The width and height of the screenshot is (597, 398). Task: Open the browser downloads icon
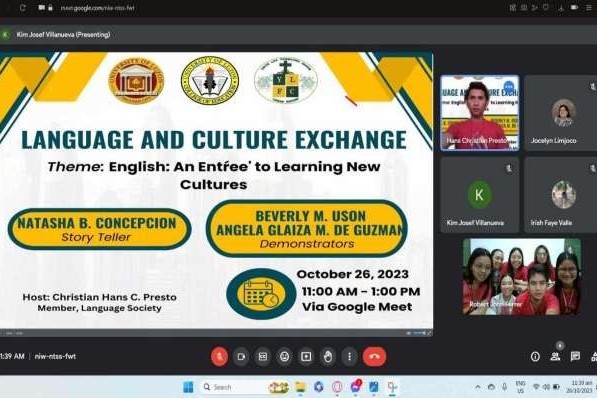pos(561,8)
